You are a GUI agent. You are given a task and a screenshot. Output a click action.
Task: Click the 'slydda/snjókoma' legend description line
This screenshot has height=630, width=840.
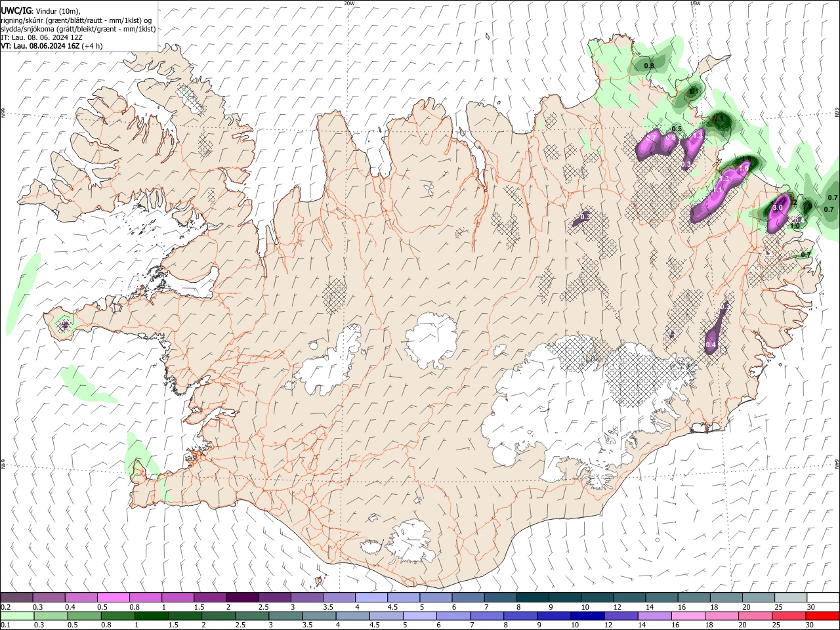click(x=78, y=29)
